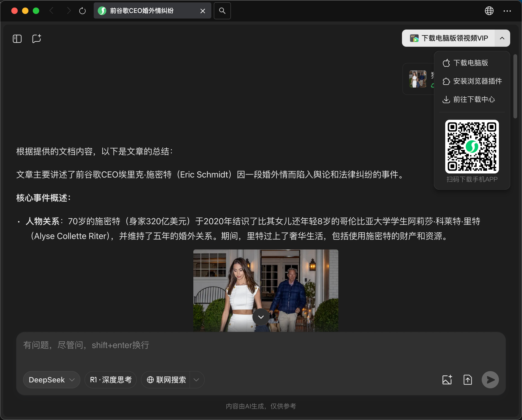Select 下载电脑版 menu item

point(470,63)
